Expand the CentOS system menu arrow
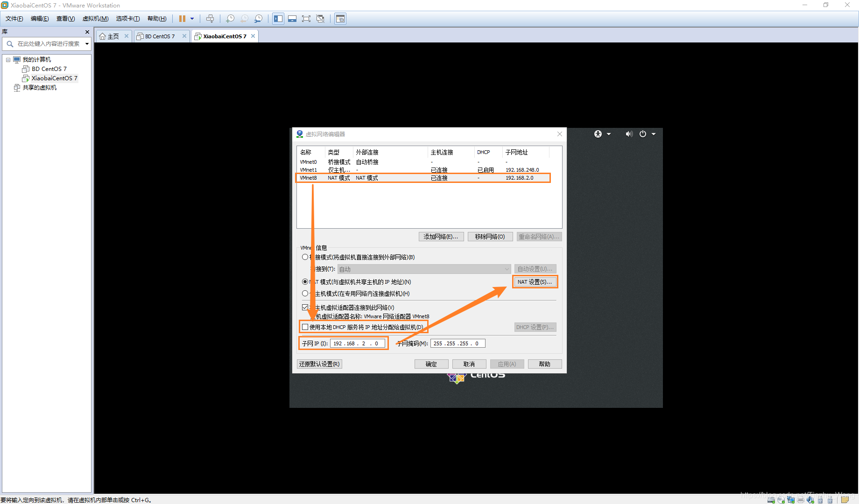The image size is (859, 504). pos(654,134)
